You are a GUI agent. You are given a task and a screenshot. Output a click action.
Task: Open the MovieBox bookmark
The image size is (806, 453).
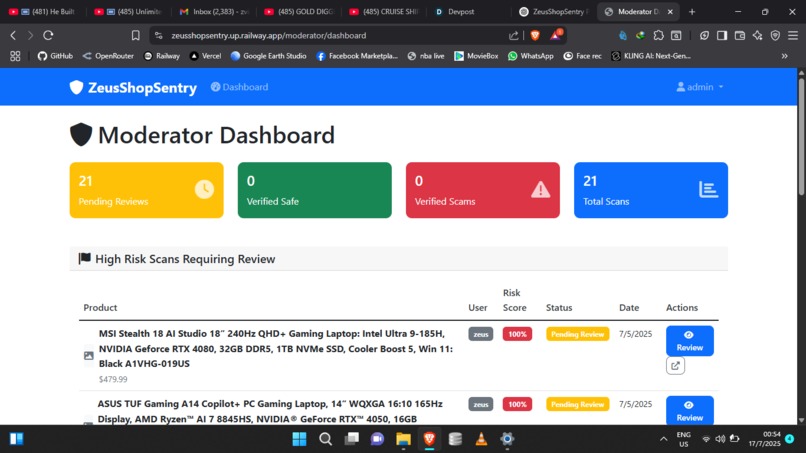[476, 56]
